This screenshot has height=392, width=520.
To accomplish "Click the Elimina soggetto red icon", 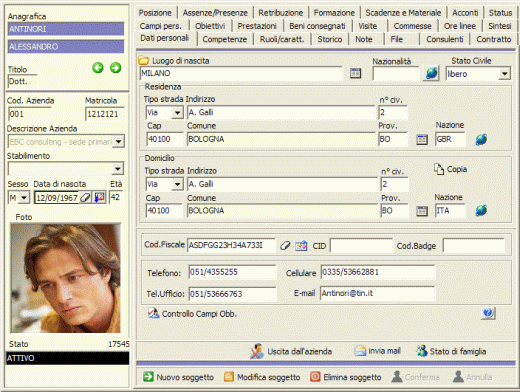I will click(x=315, y=377).
